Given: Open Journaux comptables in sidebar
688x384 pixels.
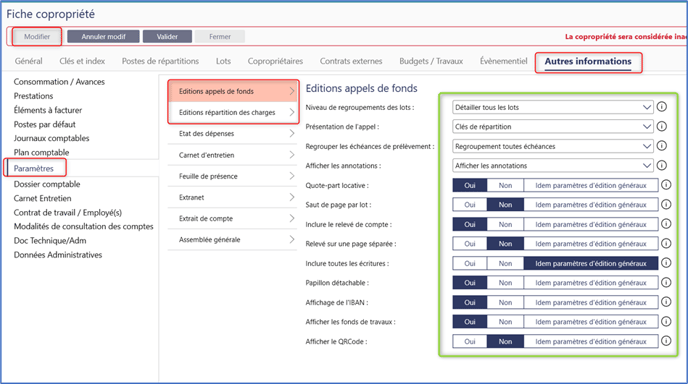Looking at the screenshot, I should (51, 138).
